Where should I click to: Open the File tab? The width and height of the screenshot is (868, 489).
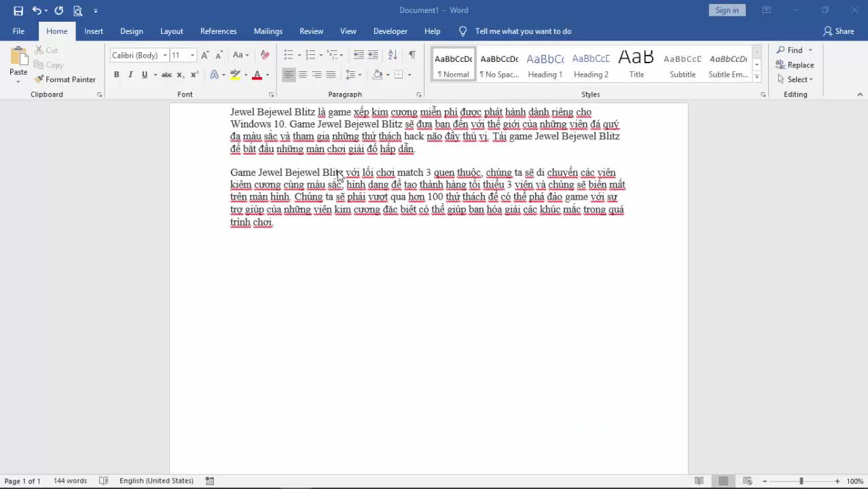pyautogui.click(x=18, y=31)
